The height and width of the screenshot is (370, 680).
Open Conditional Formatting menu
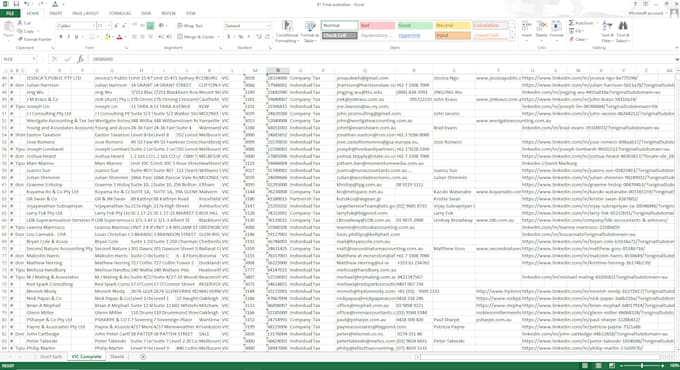click(287, 32)
